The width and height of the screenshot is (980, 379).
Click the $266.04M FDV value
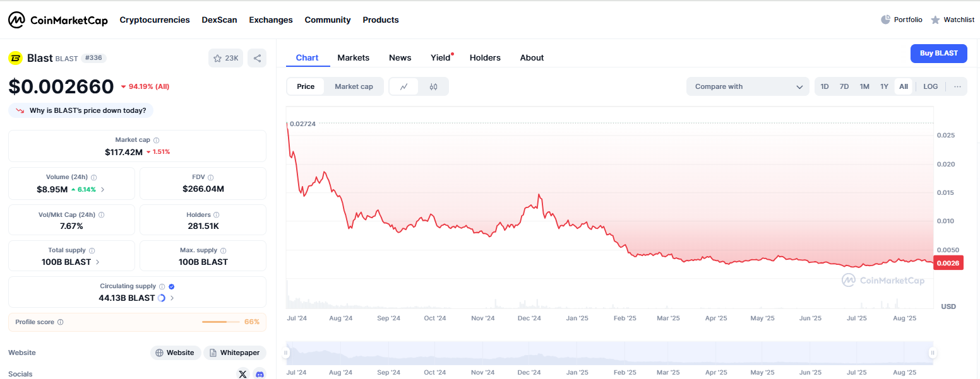(203, 189)
